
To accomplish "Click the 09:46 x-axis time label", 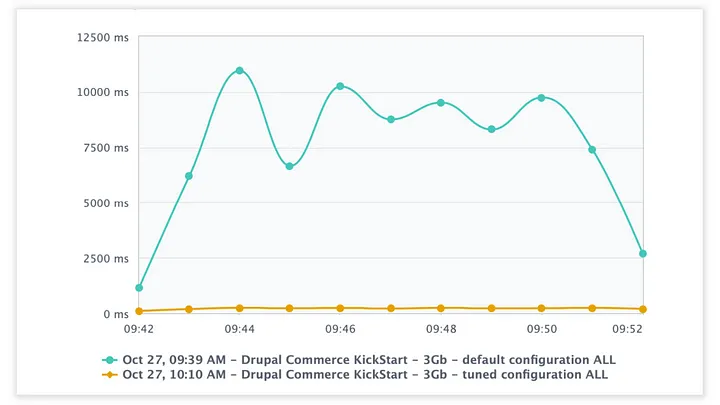I will click(340, 328).
